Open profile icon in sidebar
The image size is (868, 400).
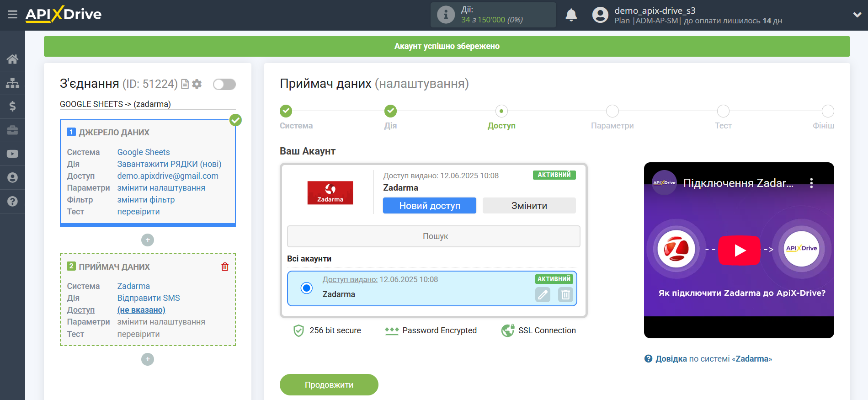tap(12, 178)
